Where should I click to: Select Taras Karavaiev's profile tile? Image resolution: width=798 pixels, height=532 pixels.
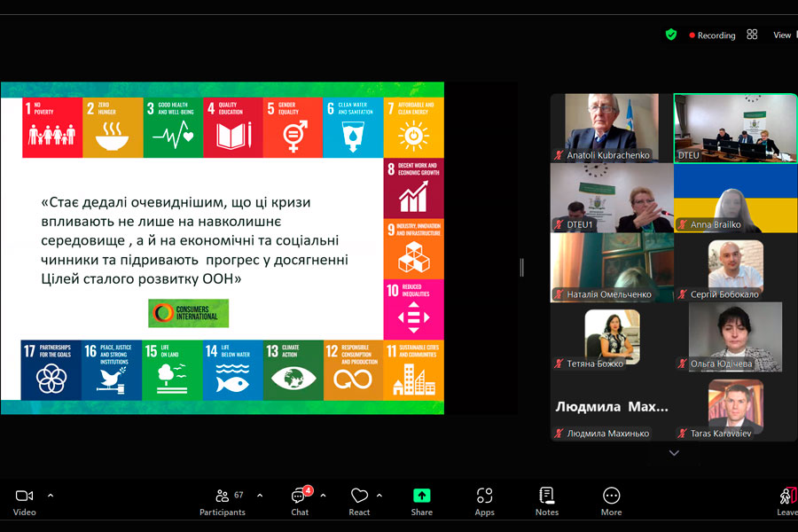coord(735,407)
